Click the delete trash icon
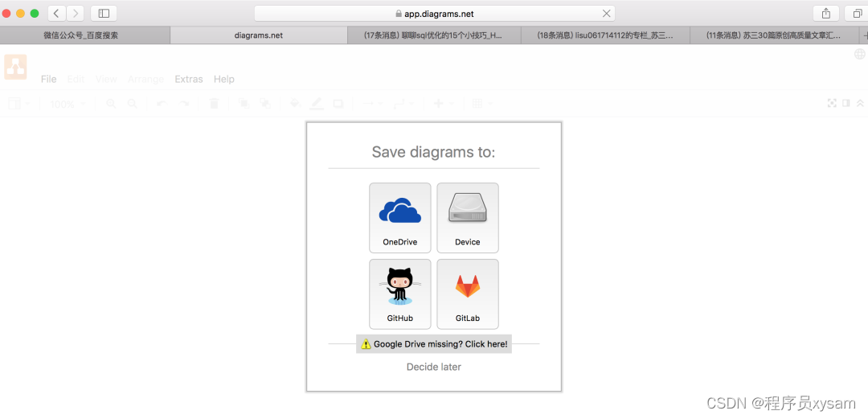 pyautogui.click(x=214, y=104)
